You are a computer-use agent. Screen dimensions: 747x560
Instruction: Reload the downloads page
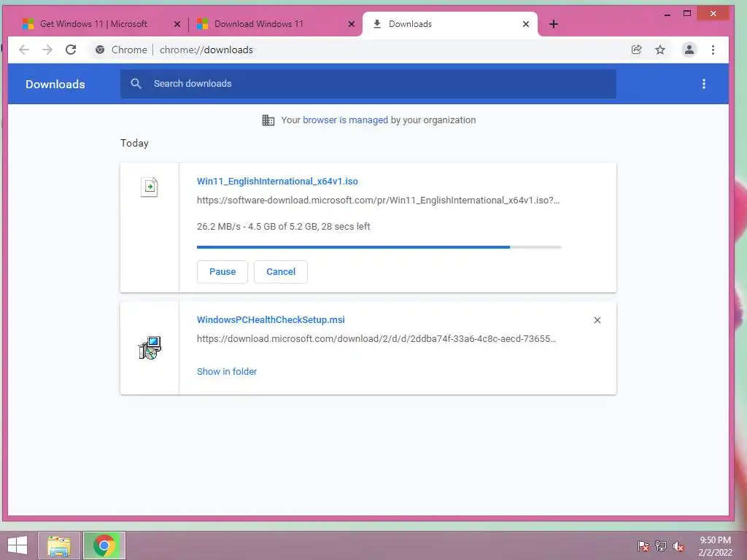point(71,50)
